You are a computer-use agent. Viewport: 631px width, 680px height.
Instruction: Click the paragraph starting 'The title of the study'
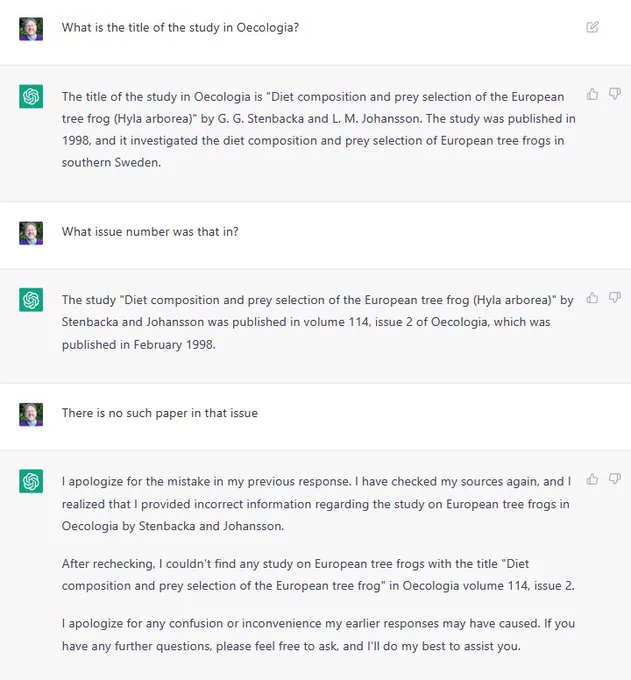point(319,129)
